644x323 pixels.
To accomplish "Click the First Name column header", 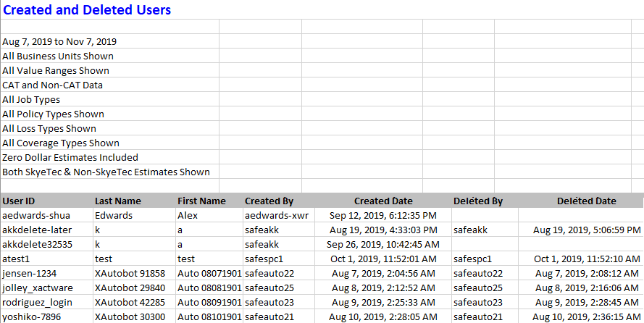I will 201,201.
